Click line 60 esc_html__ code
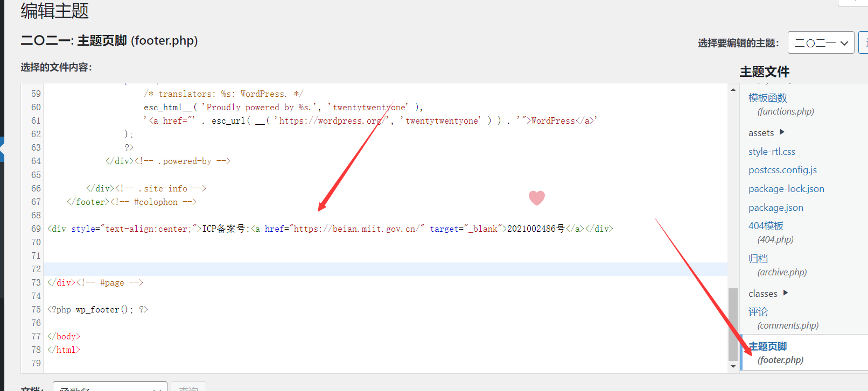 click(x=283, y=107)
